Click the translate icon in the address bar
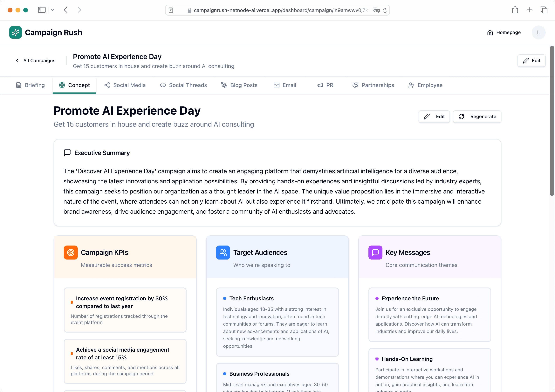This screenshot has width=555, height=392. tap(376, 10)
